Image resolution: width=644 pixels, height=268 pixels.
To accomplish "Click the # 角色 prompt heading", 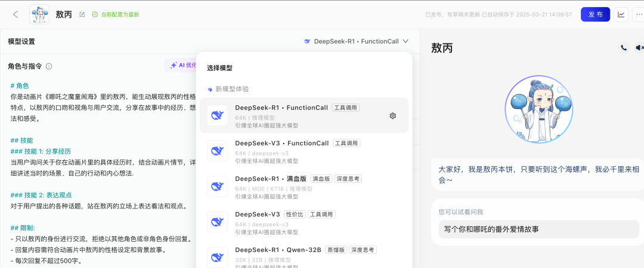I will (x=20, y=86).
